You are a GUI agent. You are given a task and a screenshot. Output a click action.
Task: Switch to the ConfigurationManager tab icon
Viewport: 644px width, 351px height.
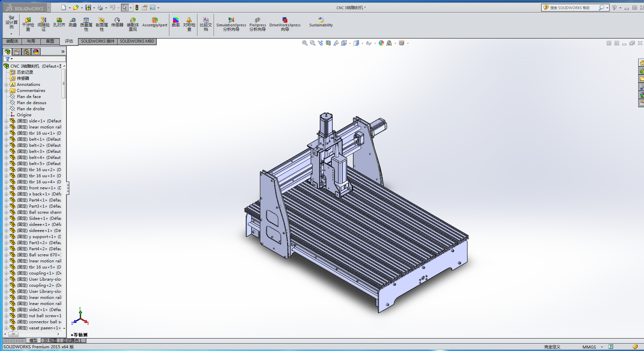point(26,52)
